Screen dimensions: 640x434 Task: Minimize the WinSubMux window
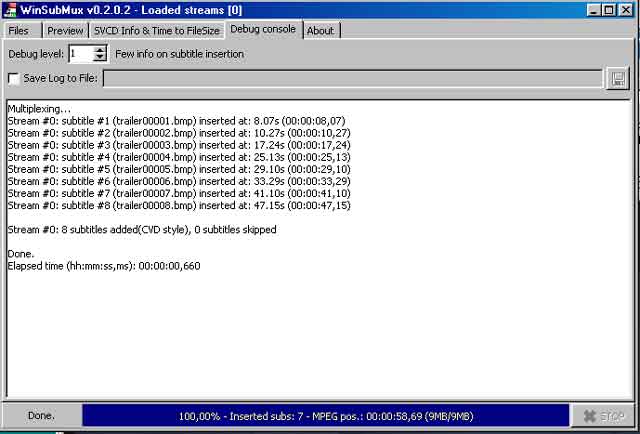coord(594,10)
